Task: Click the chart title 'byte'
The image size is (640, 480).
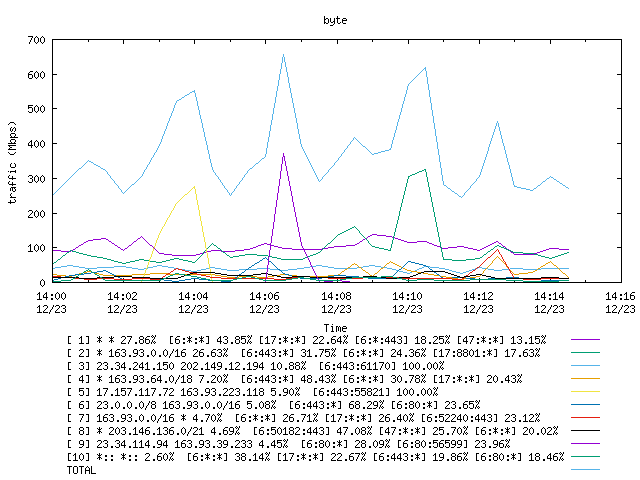Action: 335,20
